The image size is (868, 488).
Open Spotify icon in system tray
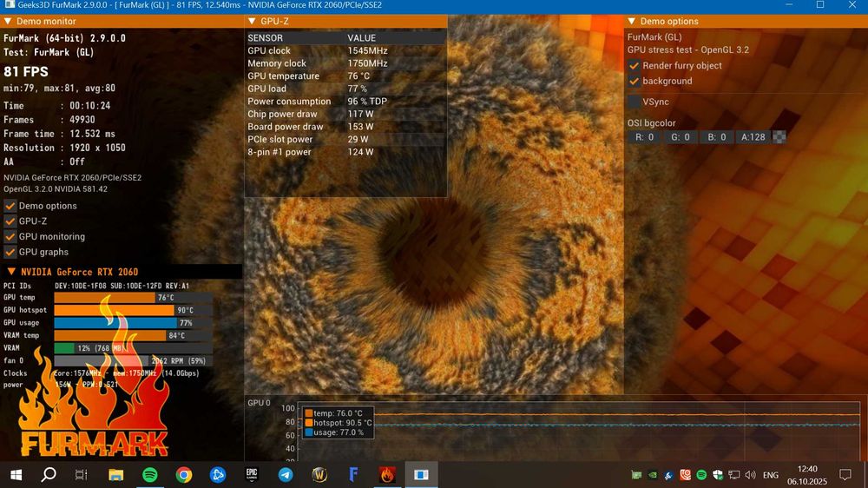(701, 475)
